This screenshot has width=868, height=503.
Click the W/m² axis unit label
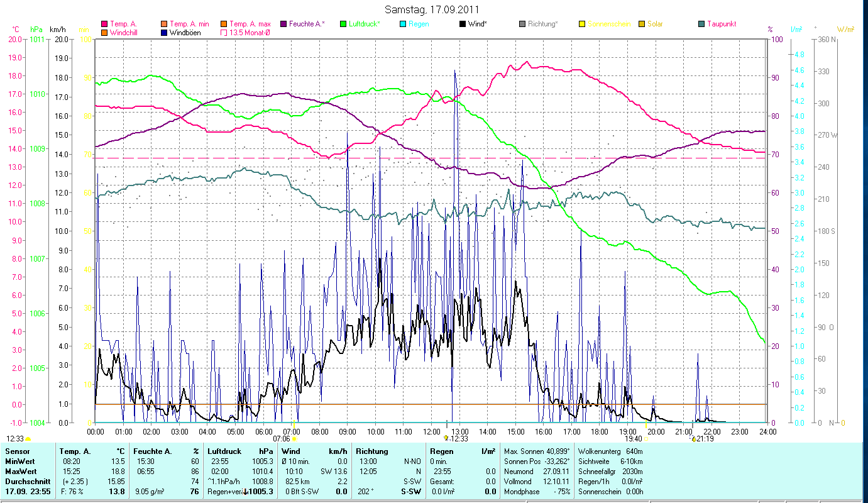pos(845,30)
